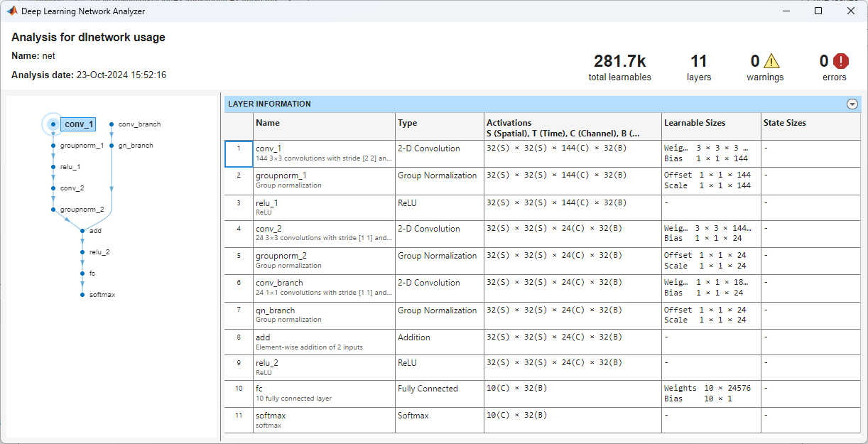
Task: Click the Activations column header
Action: click(573, 126)
